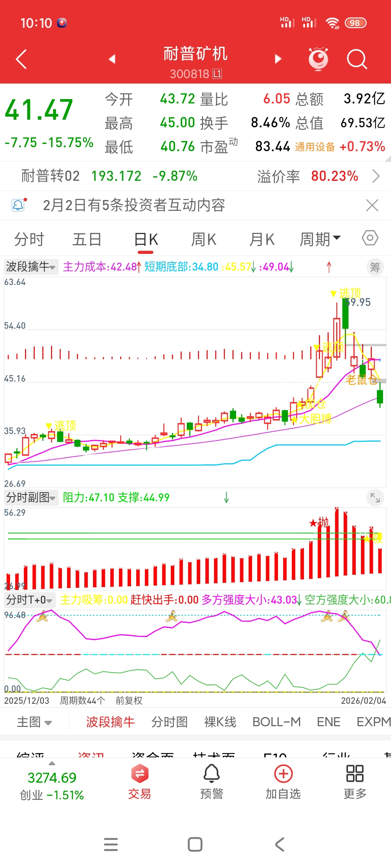Choose BOLL-M indicator
This screenshot has height=868, width=391.
[x=277, y=722]
